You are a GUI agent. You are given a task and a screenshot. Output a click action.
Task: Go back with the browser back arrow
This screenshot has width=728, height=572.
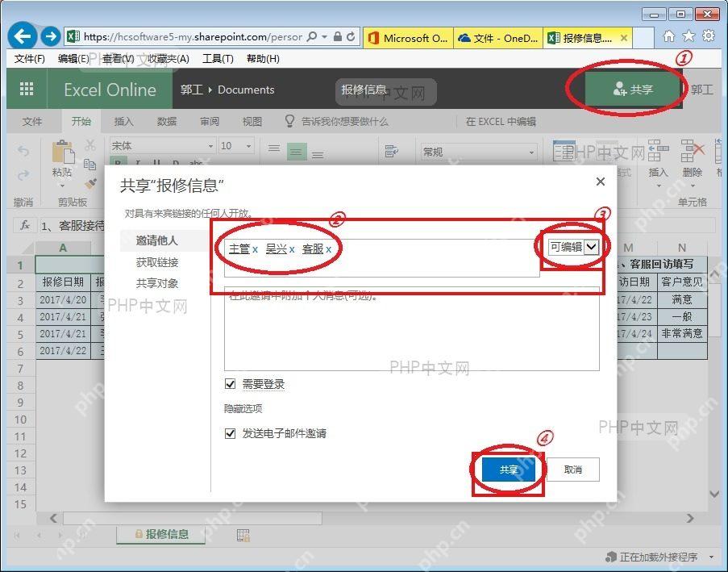point(23,35)
